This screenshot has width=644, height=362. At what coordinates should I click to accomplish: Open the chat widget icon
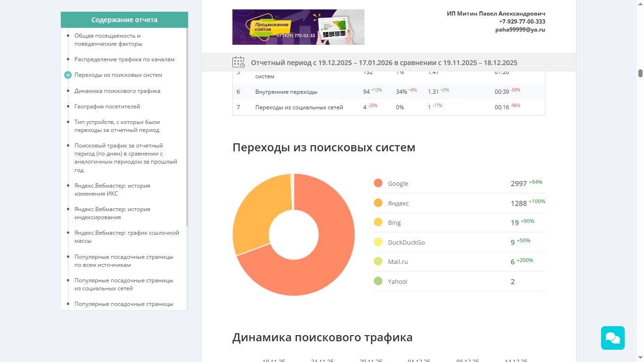click(x=612, y=338)
